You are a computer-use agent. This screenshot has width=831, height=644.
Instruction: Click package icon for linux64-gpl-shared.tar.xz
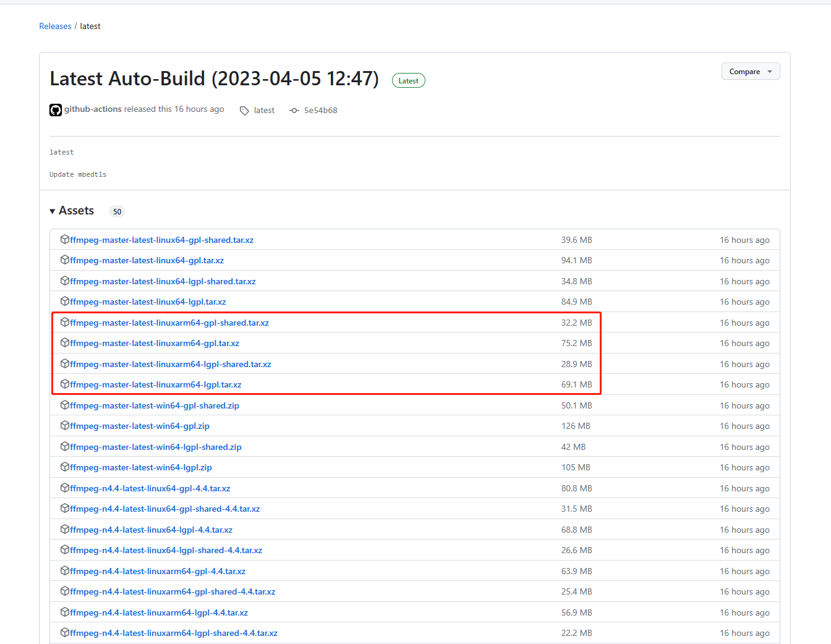(x=65, y=240)
